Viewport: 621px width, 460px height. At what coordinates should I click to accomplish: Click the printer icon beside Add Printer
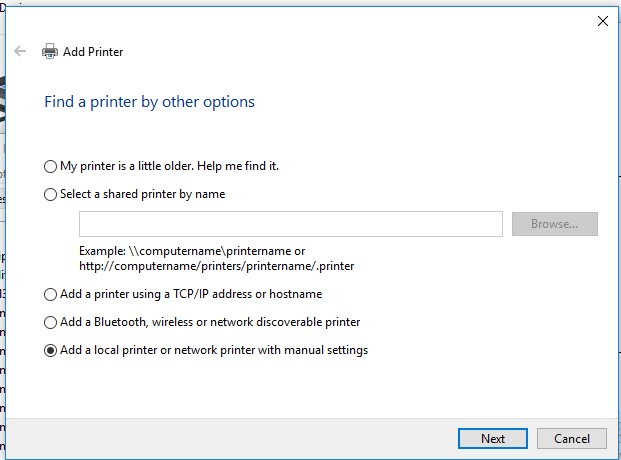[x=50, y=52]
